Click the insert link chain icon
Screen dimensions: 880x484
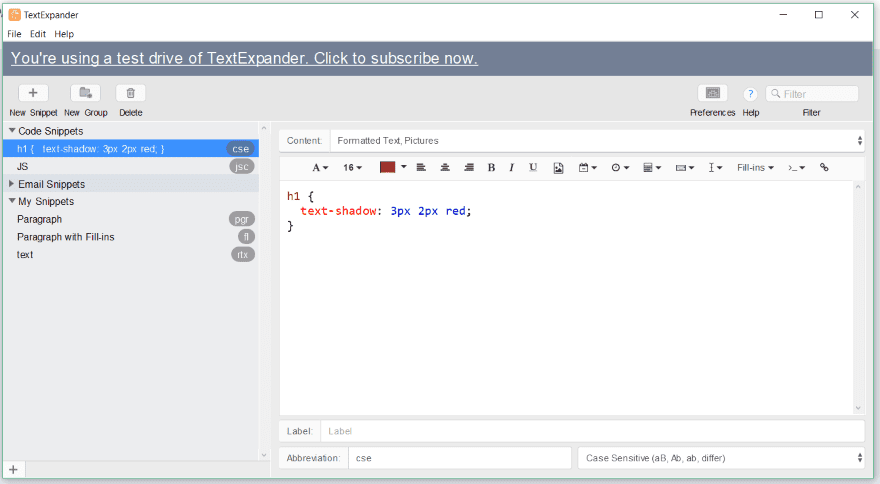coord(824,168)
